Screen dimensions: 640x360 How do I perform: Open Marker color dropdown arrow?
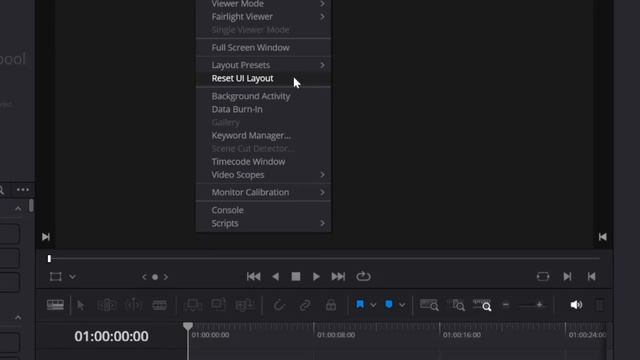(x=402, y=305)
